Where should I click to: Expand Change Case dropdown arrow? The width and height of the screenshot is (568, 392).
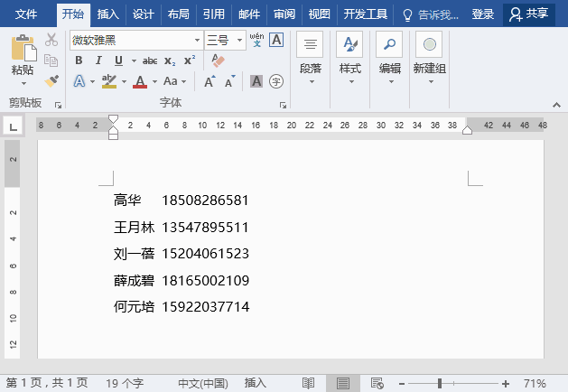click(x=183, y=81)
